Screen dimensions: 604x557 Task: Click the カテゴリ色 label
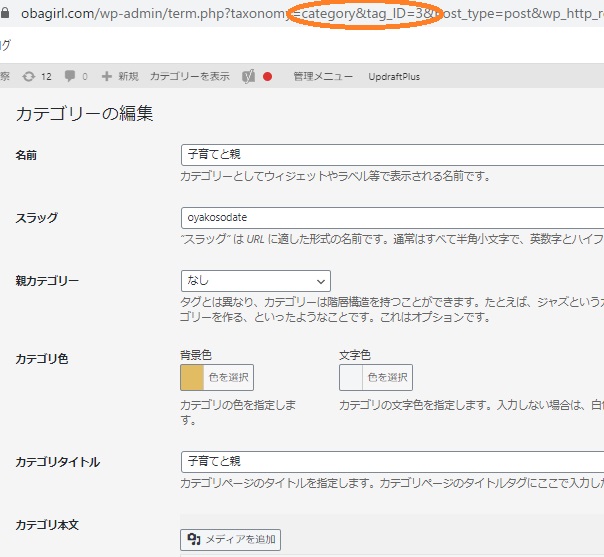(x=42, y=359)
